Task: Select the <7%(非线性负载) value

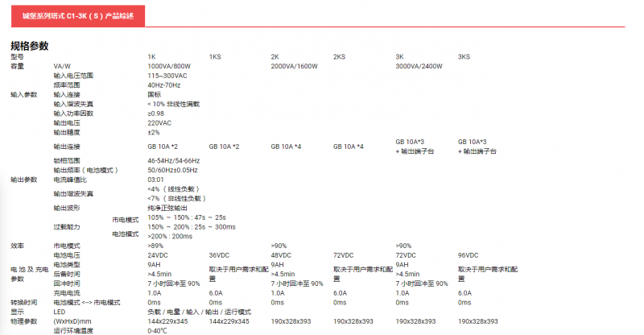Action: tap(176, 199)
